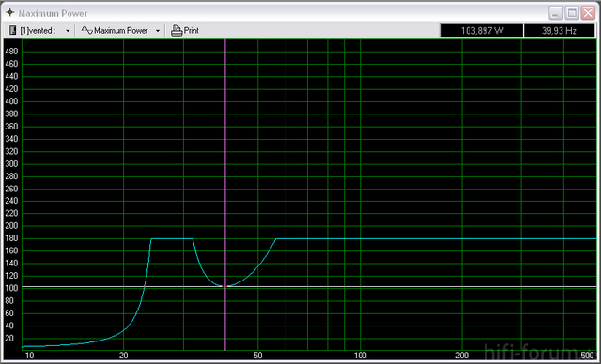Click the 103,897 W readout field
The height and width of the screenshot is (364, 601).
coord(482,31)
